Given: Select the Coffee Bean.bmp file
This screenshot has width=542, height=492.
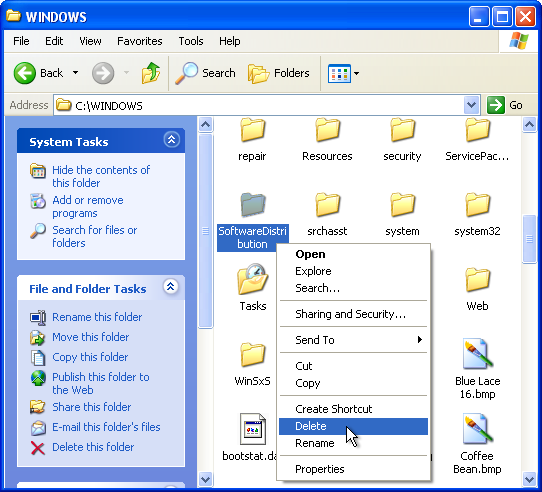Looking at the screenshot, I should click(x=477, y=428).
